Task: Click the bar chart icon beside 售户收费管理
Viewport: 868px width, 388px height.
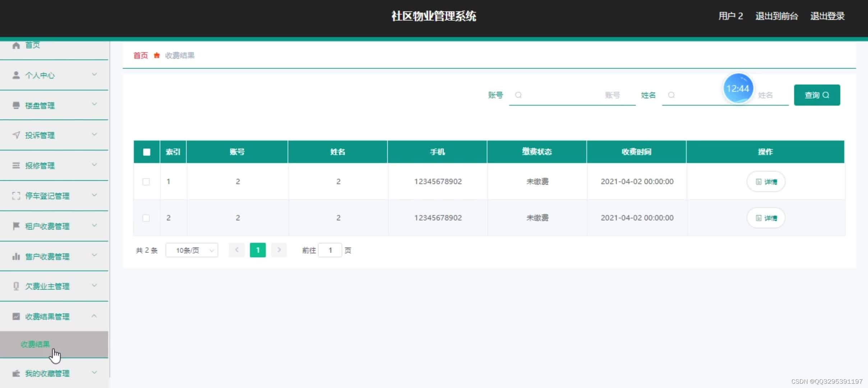Action: pos(16,256)
